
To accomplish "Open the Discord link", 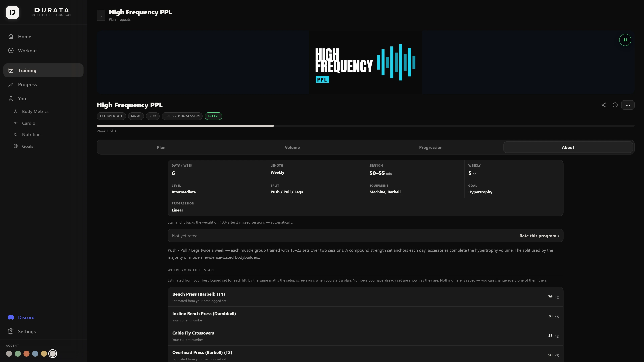I will pos(43,317).
